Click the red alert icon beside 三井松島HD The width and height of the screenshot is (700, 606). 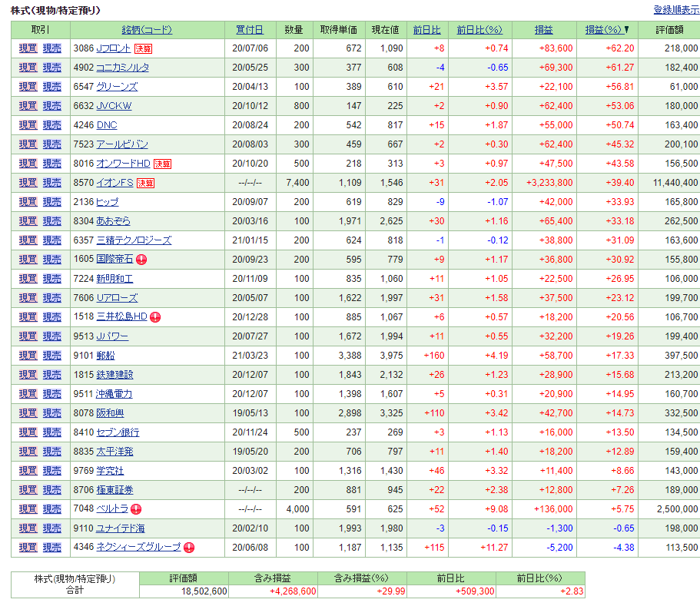coord(155,317)
